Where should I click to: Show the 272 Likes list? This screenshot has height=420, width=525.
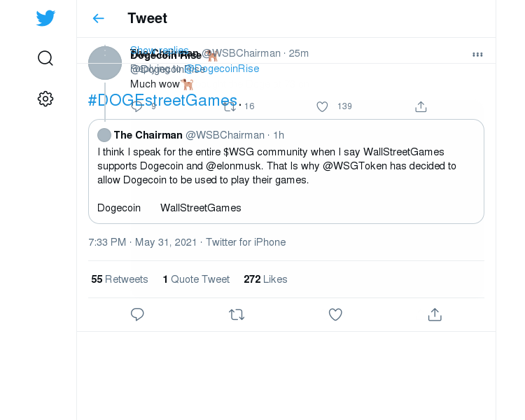pos(265,279)
